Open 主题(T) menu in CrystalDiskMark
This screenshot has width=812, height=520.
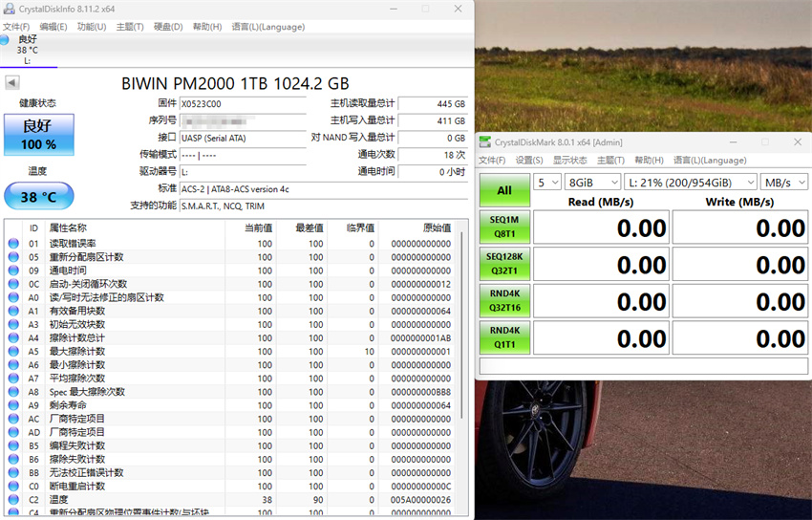point(611,160)
